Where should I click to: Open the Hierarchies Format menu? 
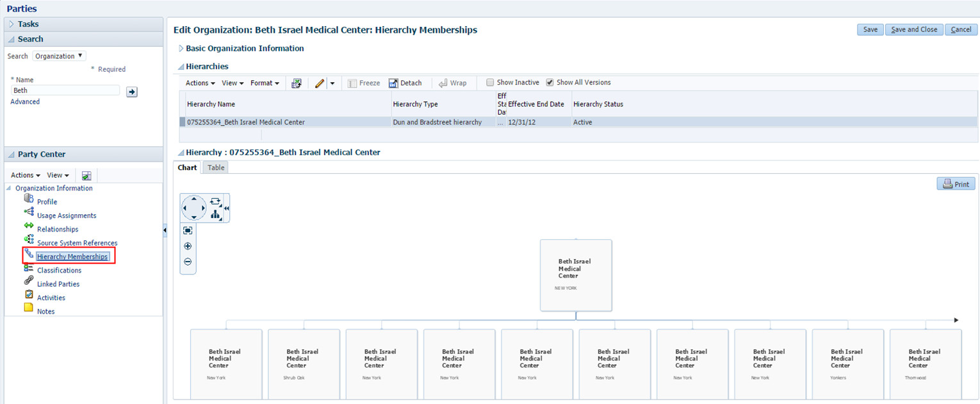point(265,83)
